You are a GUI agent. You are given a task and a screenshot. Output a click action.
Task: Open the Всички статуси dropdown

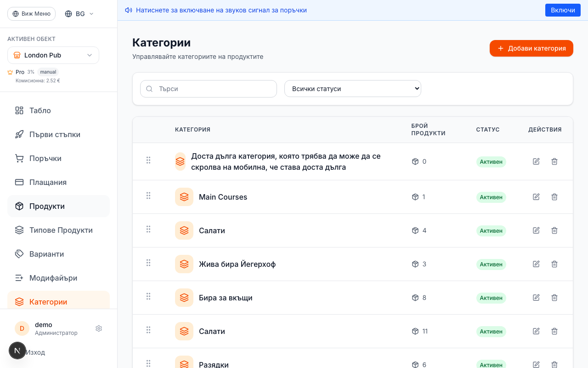[352, 88]
